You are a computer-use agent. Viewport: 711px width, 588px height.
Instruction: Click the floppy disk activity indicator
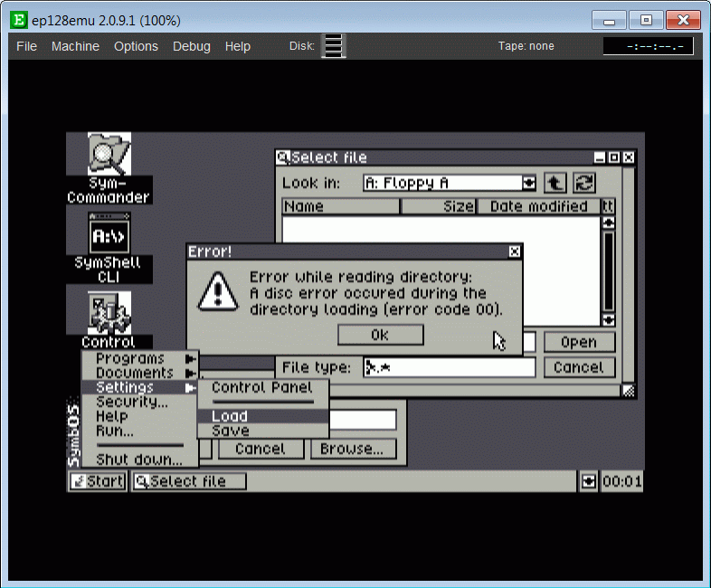[x=334, y=46]
